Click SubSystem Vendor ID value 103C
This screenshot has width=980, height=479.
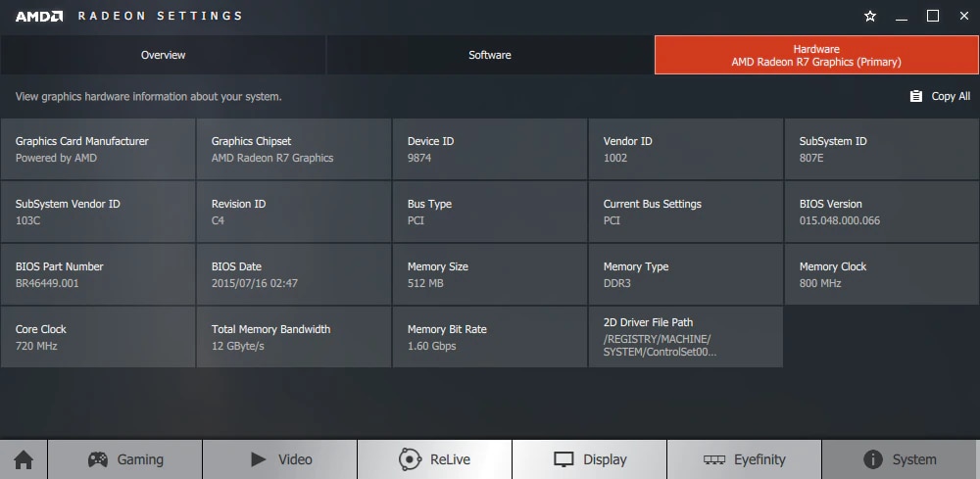click(28, 220)
